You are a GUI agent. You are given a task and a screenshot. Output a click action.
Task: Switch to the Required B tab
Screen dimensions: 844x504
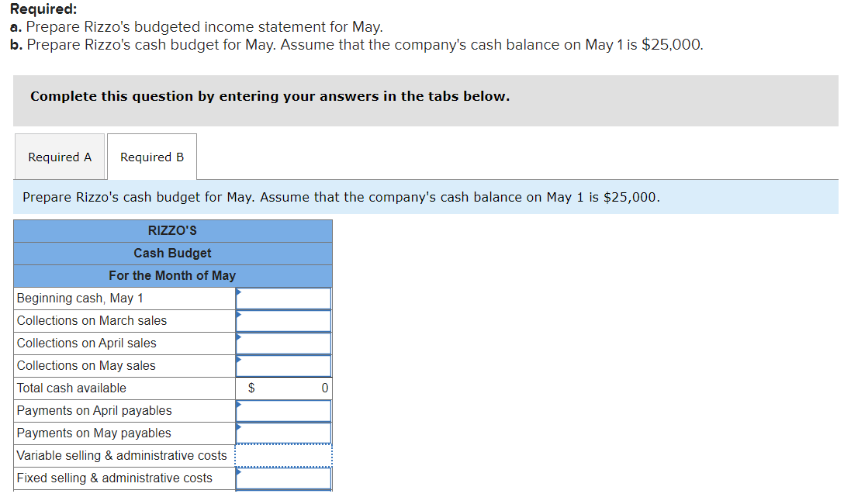151,157
